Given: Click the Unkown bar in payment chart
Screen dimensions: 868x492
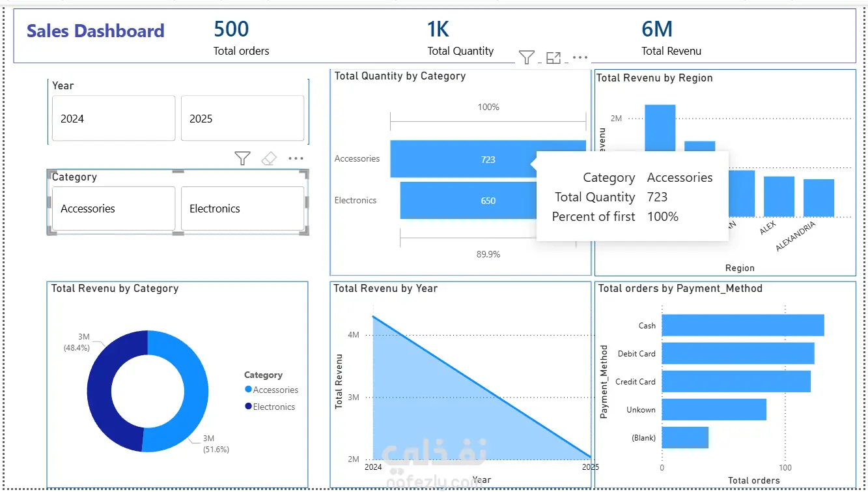Looking at the screenshot, I should click(714, 409).
